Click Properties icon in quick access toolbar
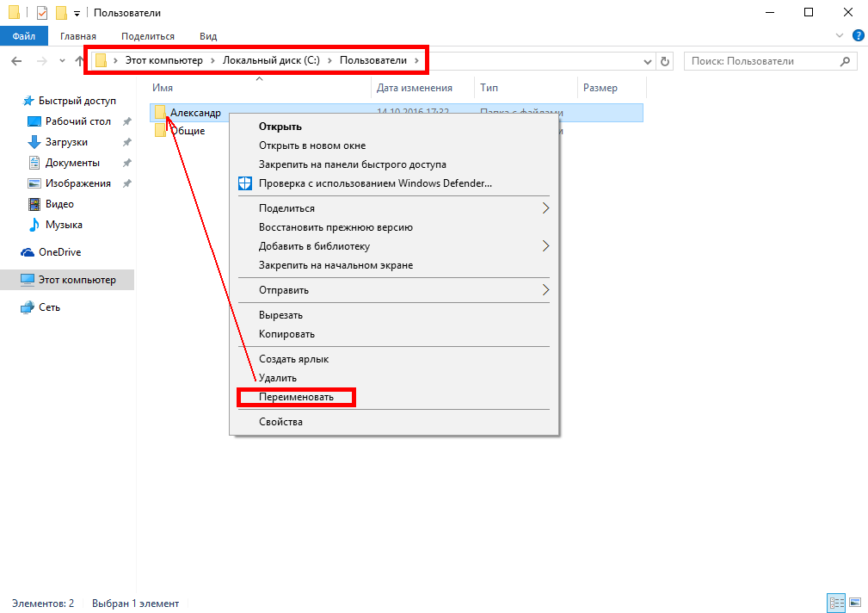Viewport: 868px width, 613px height. (x=42, y=13)
